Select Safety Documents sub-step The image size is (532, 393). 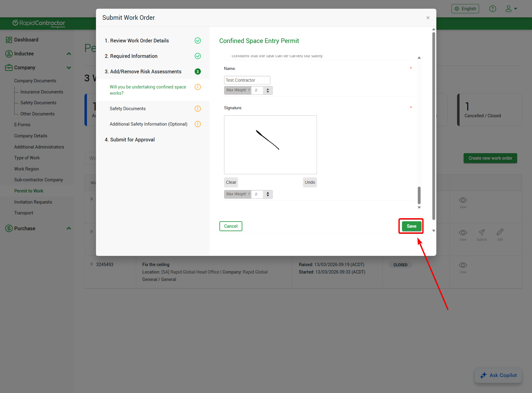128,109
